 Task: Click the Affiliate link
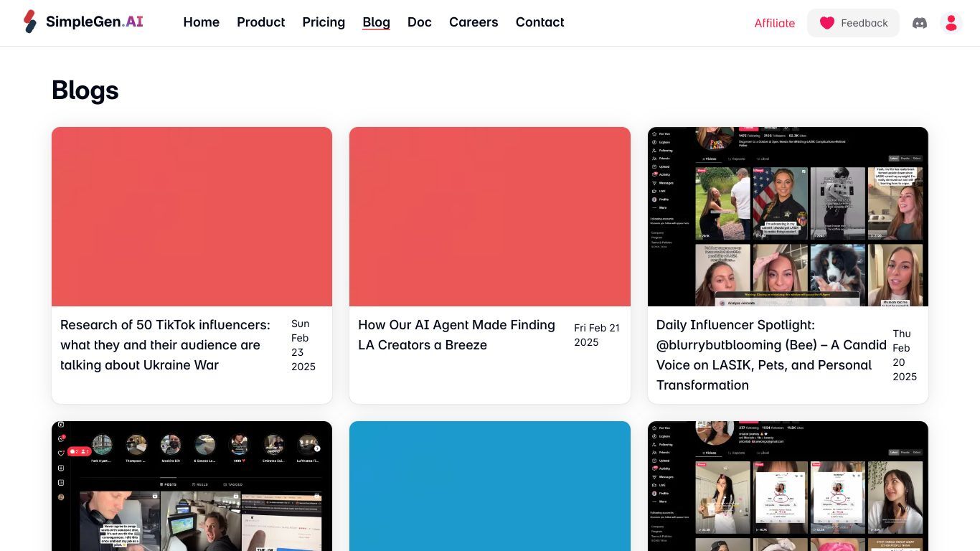click(775, 23)
